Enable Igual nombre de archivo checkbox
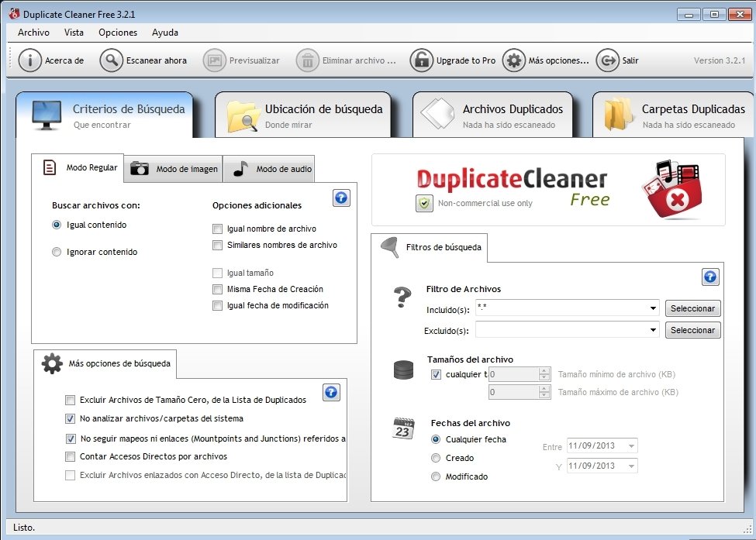Viewport: 756px width, 540px height. [218, 229]
